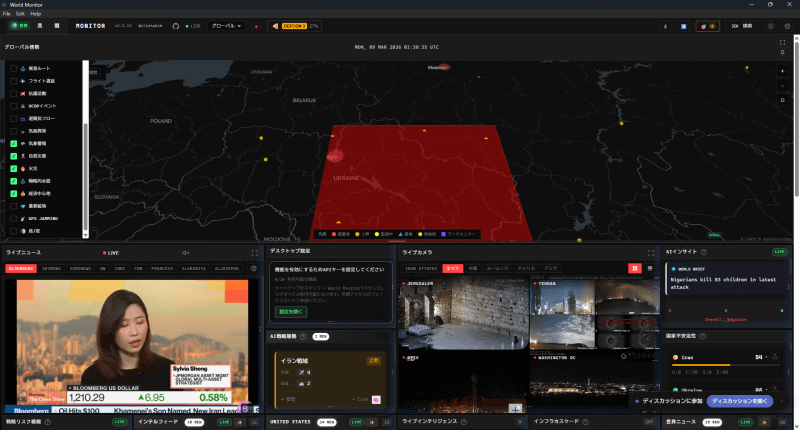Zoom out on the map with minus button
800x430 pixels.
tap(782, 86)
